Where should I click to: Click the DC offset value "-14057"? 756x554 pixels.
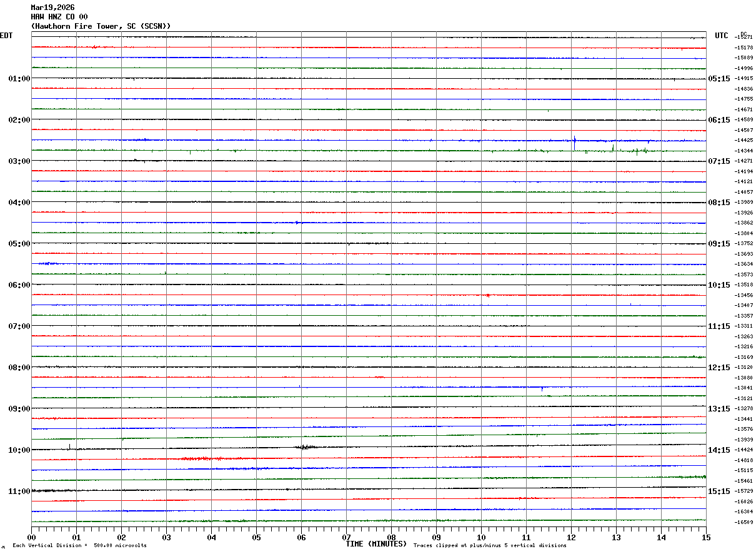(x=744, y=192)
